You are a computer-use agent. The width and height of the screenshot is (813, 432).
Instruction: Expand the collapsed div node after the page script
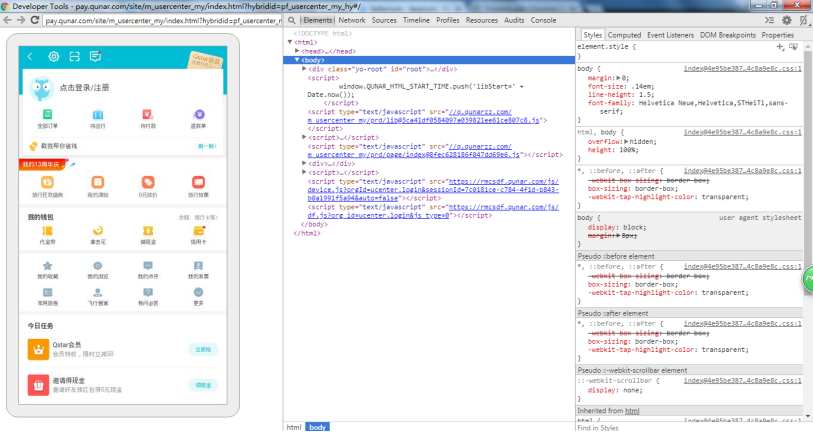click(304, 163)
